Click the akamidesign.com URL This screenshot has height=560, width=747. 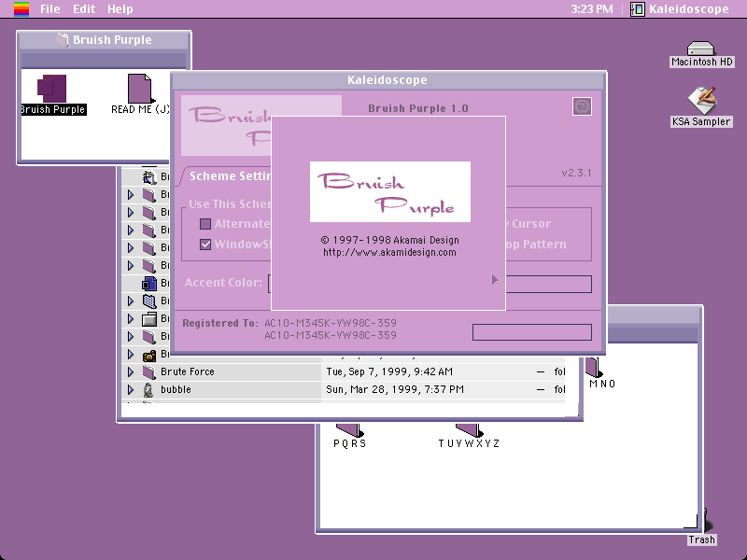pos(389,252)
